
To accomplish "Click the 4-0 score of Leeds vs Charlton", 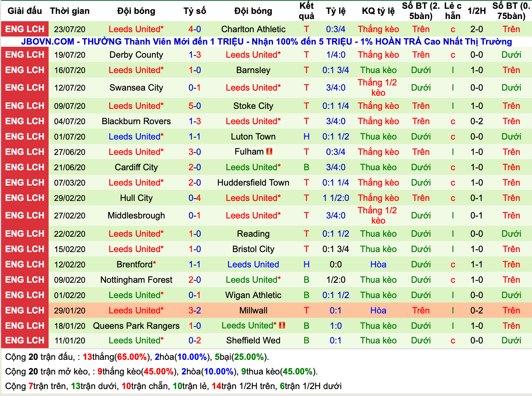I will tap(195, 29).
